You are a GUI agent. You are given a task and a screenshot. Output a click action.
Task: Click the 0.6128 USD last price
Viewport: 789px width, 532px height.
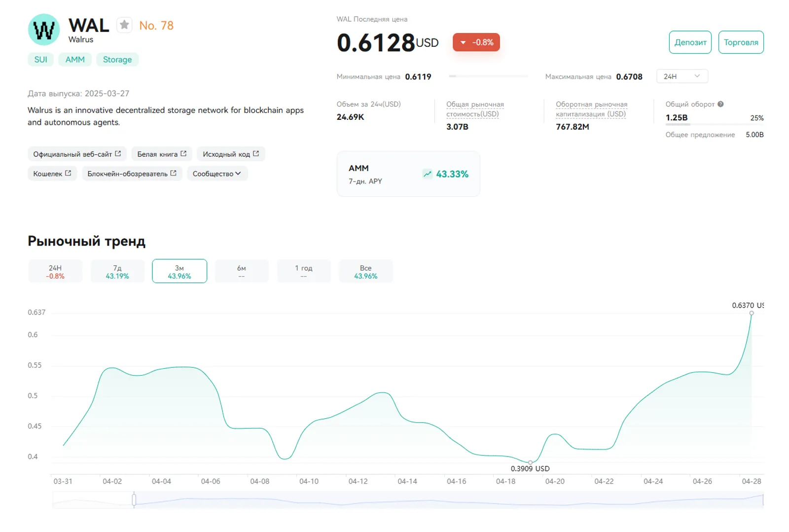click(388, 42)
